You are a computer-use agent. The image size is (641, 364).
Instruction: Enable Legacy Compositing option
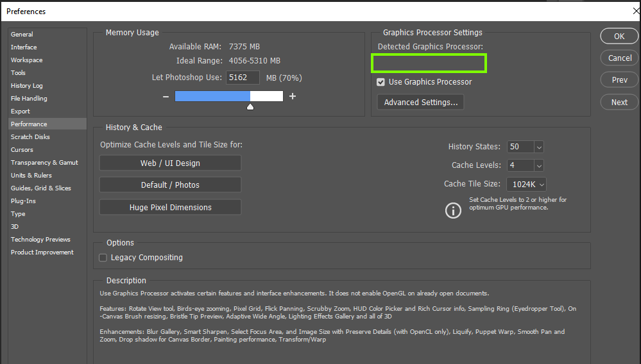[103, 258]
